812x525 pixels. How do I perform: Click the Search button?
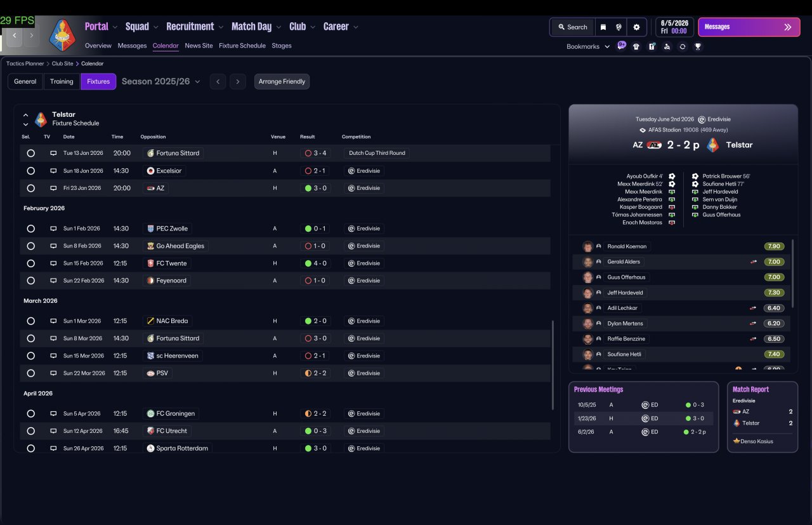pyautogui.click(x=572, y=27)
